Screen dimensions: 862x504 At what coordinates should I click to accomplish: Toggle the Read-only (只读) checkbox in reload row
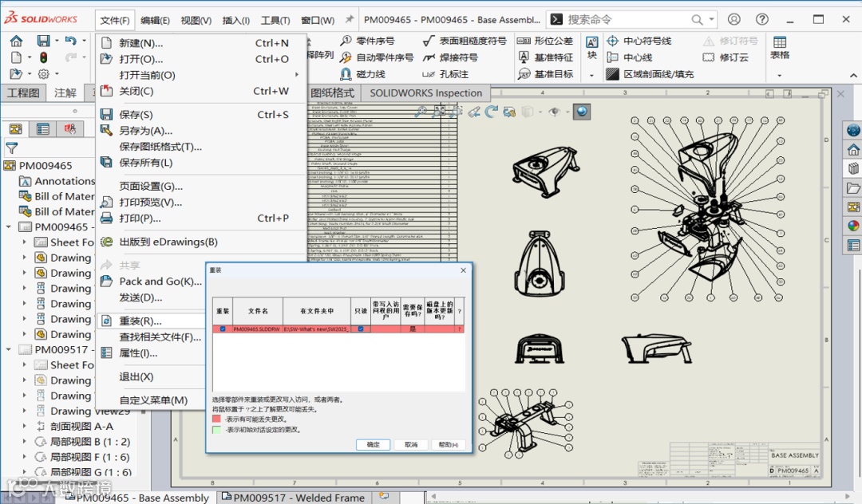[361, 329]
